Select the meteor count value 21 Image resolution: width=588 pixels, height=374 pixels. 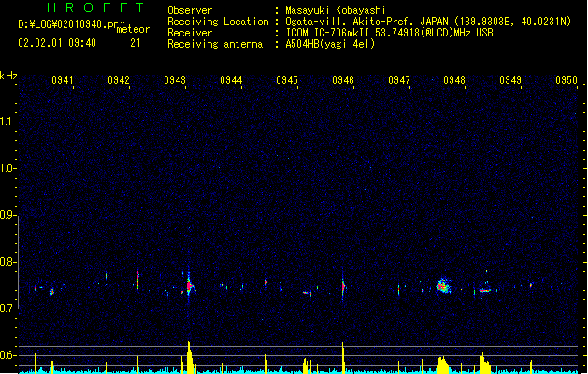pyautogui.click(x=136, y=43)
